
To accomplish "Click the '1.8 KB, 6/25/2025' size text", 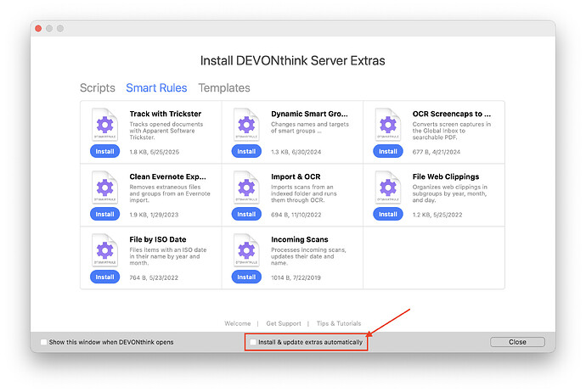I will pyautogui.click(x=154, y=152).
